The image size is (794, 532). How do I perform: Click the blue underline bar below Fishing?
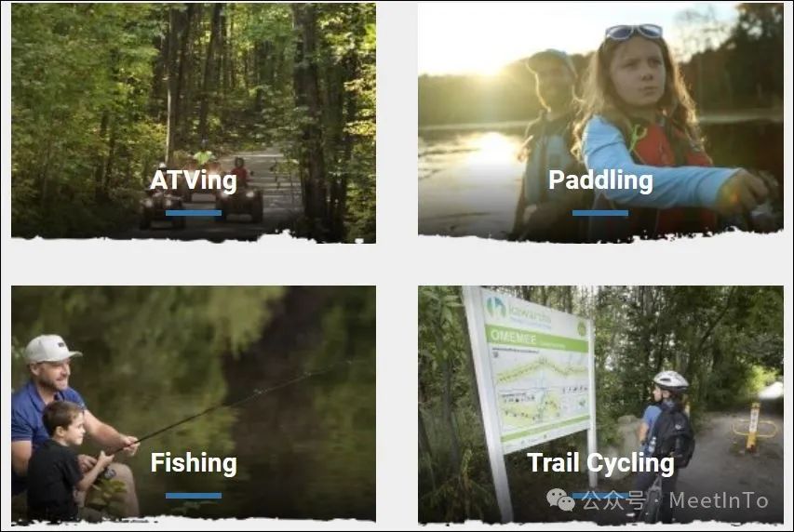coord(194,496)
